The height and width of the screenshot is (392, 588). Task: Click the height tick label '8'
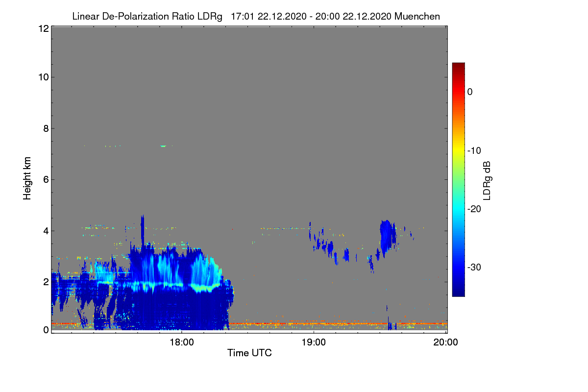tap(46, 128)
